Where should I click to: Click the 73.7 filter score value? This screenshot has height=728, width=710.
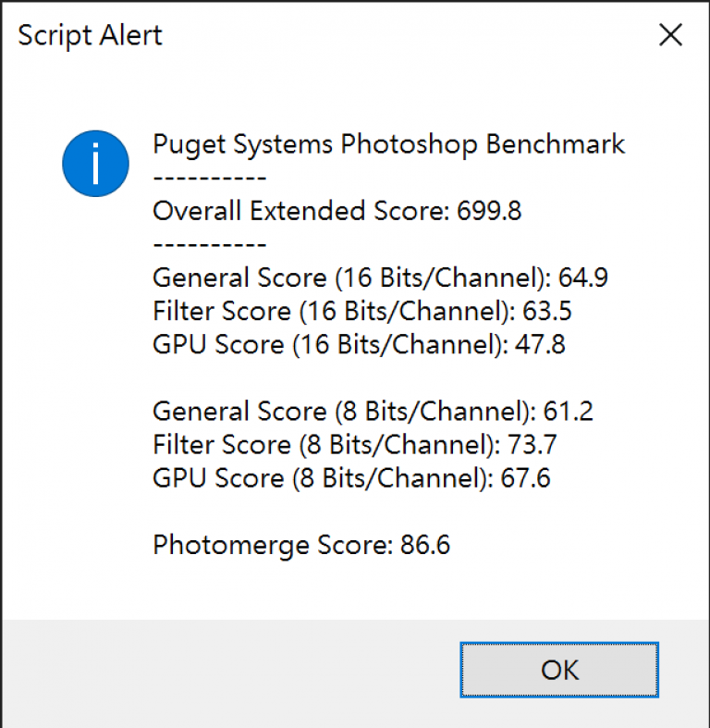point(532,445)
